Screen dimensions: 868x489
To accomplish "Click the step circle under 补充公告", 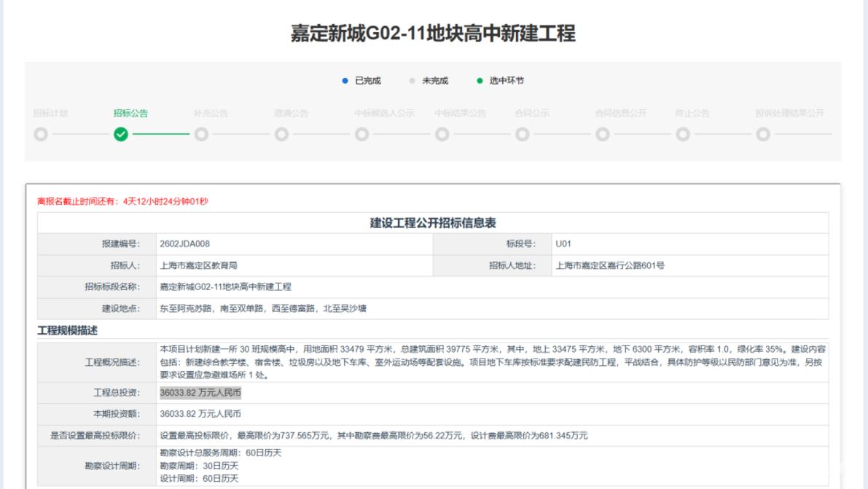I will 201,134.
